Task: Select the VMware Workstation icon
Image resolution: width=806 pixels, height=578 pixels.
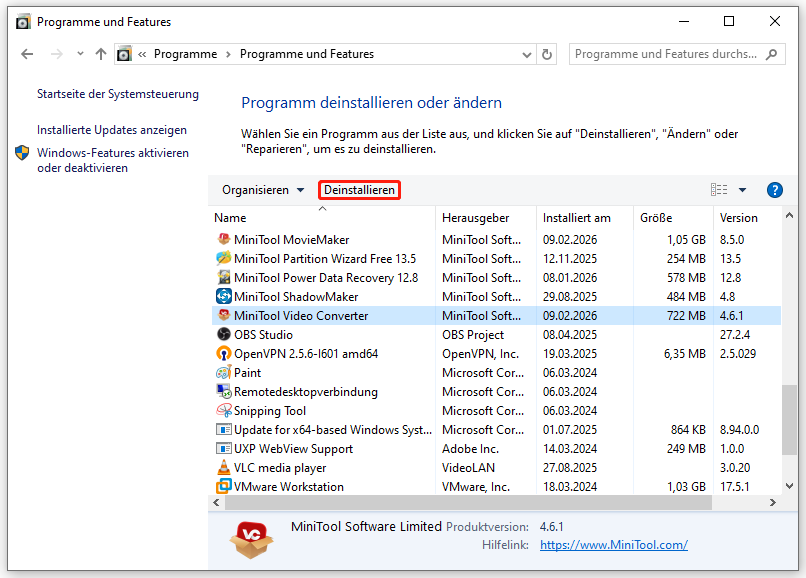Action: coord(224,487)
